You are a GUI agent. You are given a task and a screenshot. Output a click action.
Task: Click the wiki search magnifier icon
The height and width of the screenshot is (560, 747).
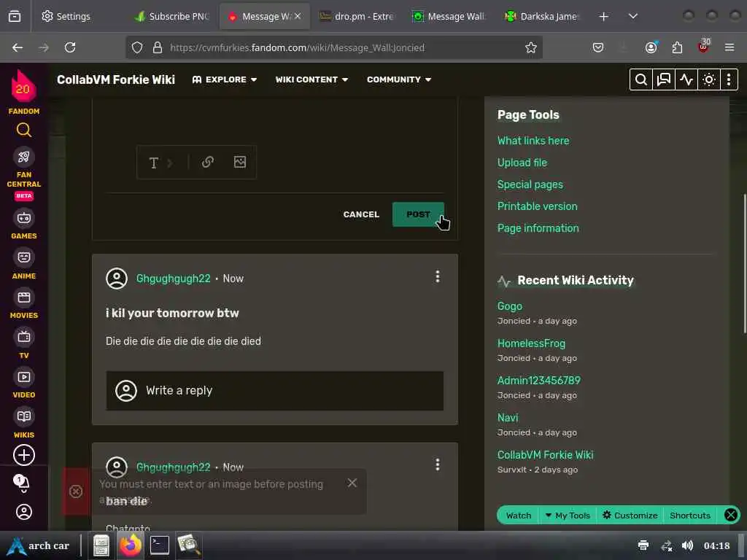(641, 79)
